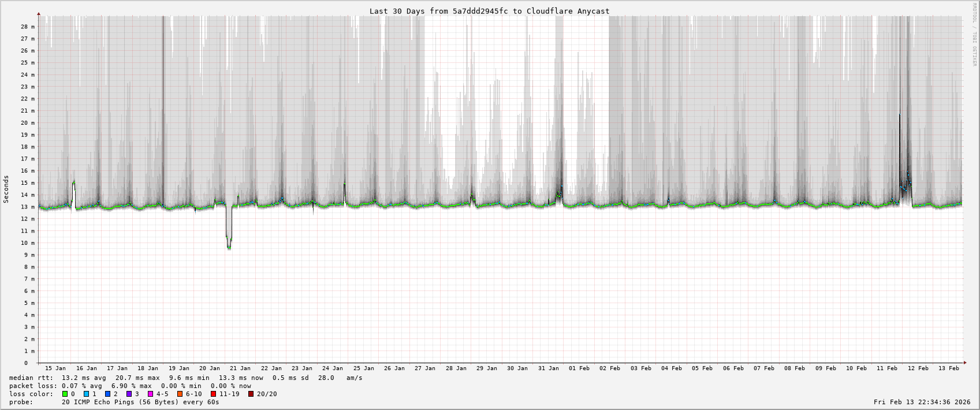Click the latency dip near 21 Jan
This screenshot has height=410, width=980.
229,245
